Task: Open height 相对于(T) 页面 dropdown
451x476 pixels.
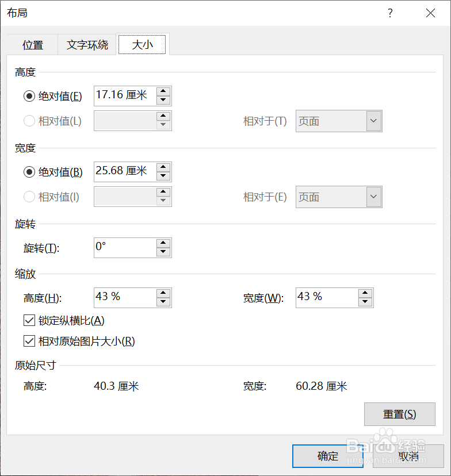Action: click(x=339, y=121)
